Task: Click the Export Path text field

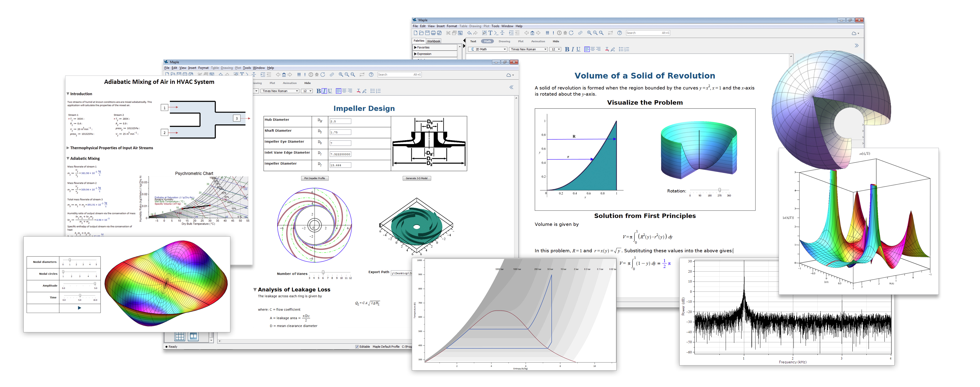Action: pos(401,273)
